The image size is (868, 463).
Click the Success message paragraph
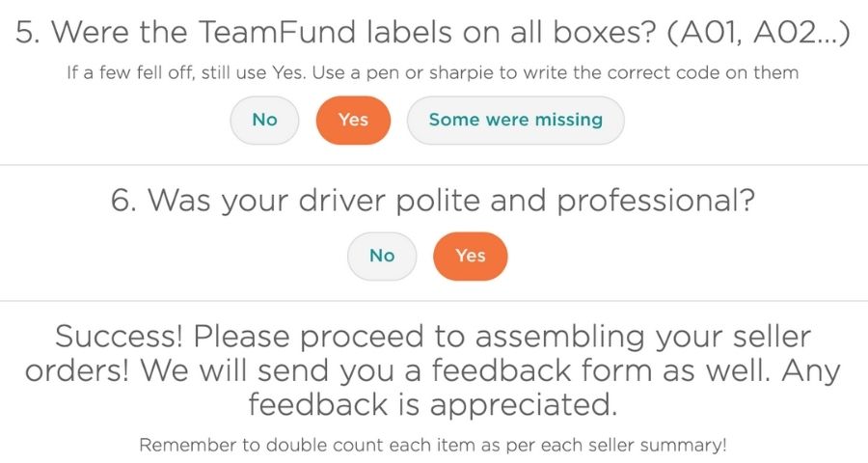(x=433, y=371)
